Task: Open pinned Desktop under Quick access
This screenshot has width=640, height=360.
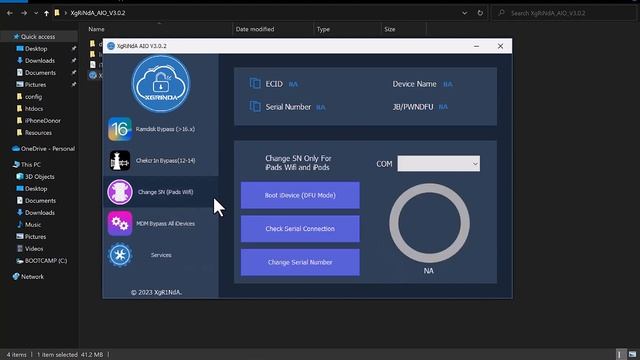Action: pos(36,49)
